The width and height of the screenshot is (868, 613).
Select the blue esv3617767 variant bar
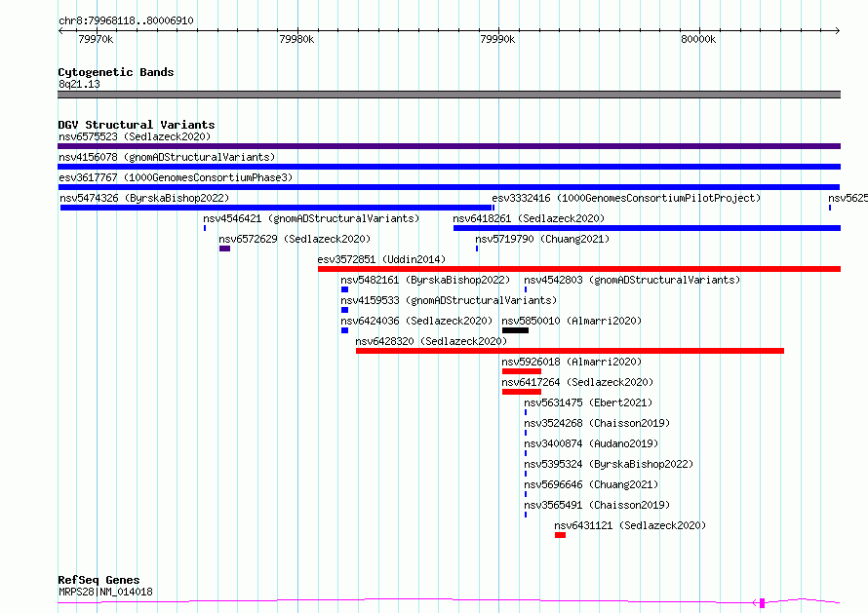[449, 187]
